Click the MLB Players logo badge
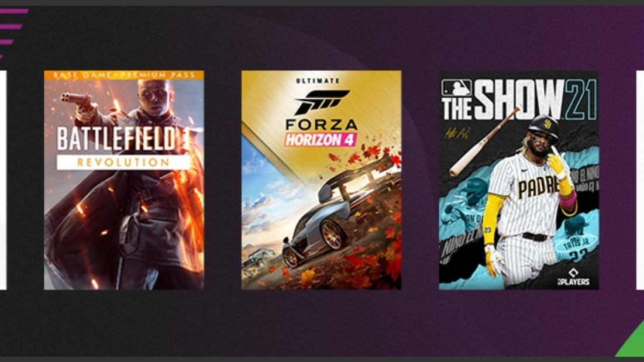The image size is (644, 362). click(x=574, y=277)
